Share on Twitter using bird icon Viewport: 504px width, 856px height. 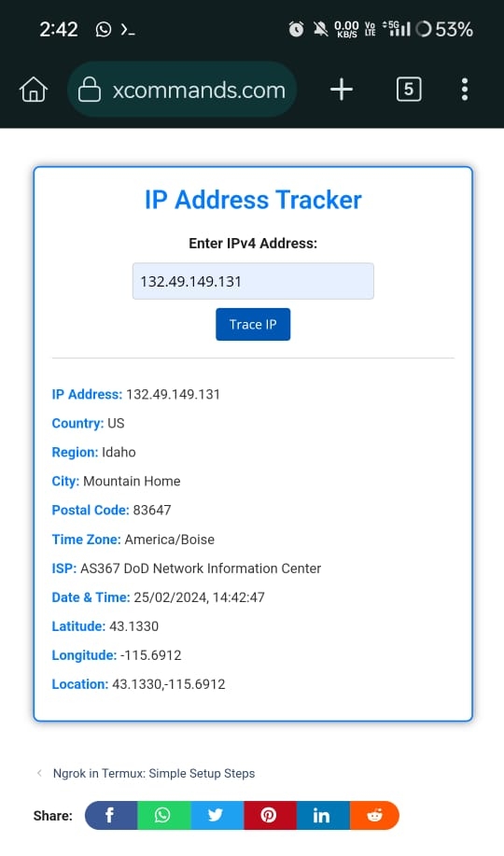[x=216, y=815]
